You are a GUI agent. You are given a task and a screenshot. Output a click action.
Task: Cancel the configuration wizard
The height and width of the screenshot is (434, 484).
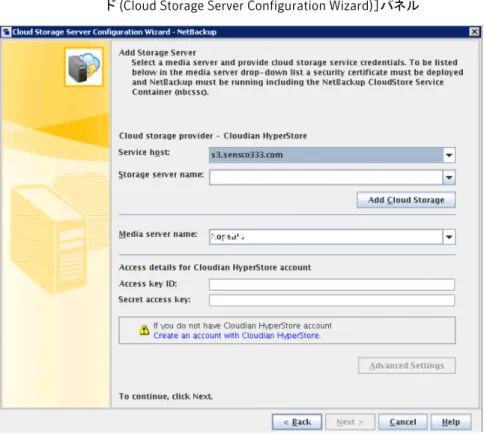(x=403, y=422)
